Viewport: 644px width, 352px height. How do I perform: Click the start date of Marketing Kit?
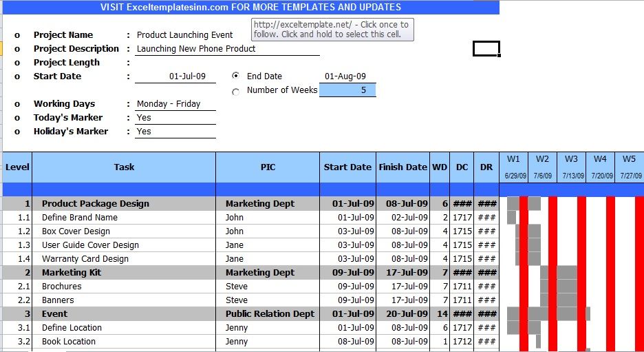pyautogui.click(x=347, y=273)
